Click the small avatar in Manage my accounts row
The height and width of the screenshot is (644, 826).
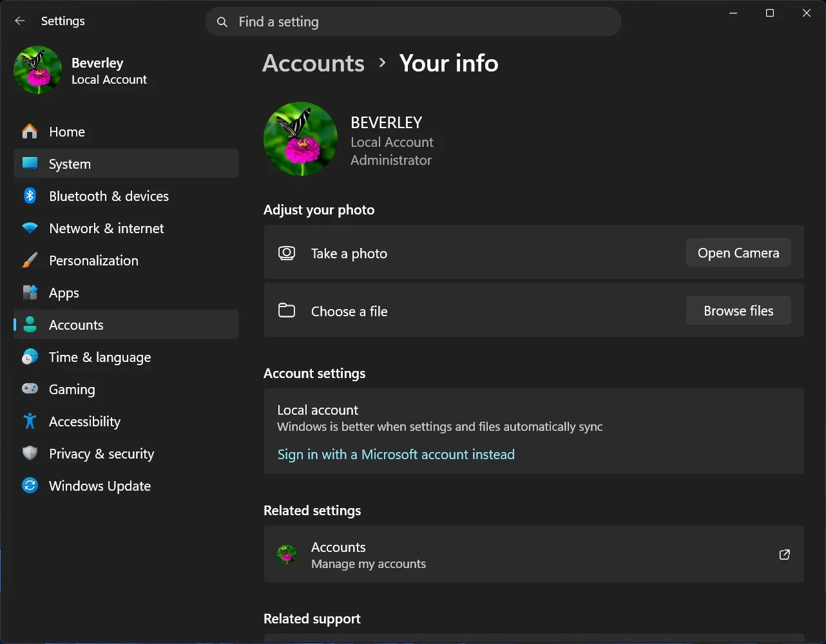tap(287, 554)
